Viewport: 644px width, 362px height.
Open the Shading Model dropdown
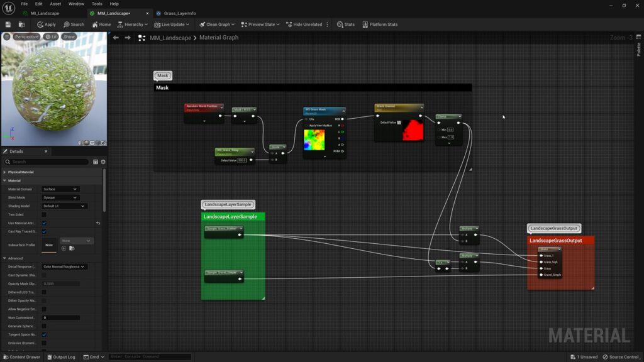pos(64,206)
